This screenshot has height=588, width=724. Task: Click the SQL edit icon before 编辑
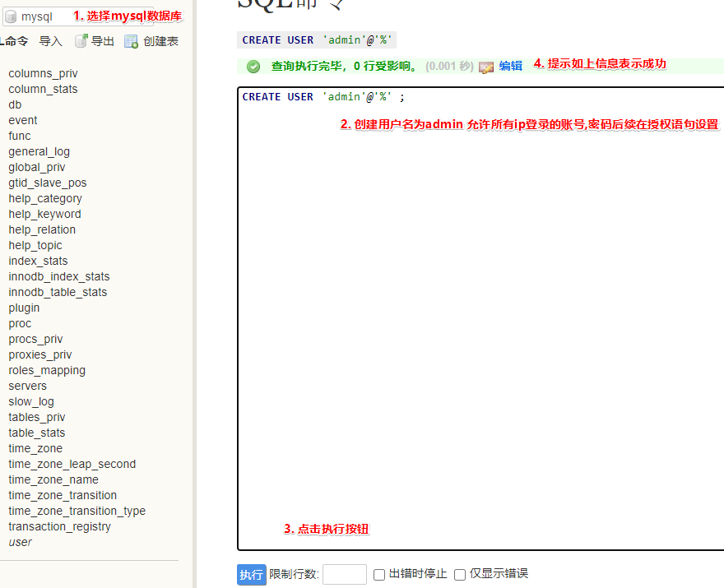coord(486,67)
